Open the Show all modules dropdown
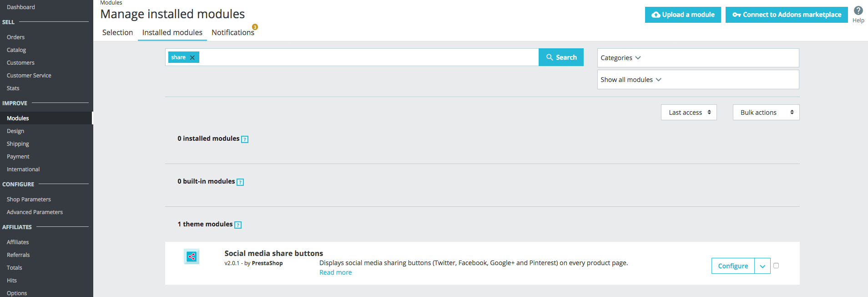 tap(698, 80)
